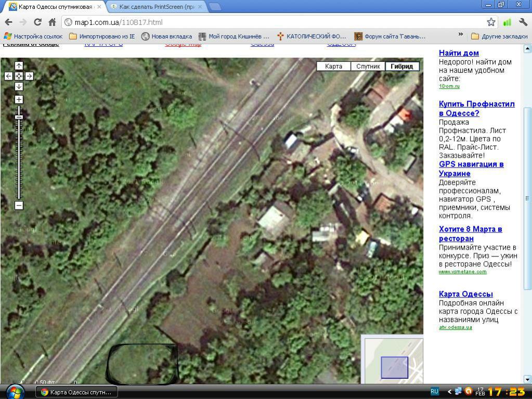The image size is (532, 399).
Task: Open Другие закладки folder
Action: pos(499,36)
